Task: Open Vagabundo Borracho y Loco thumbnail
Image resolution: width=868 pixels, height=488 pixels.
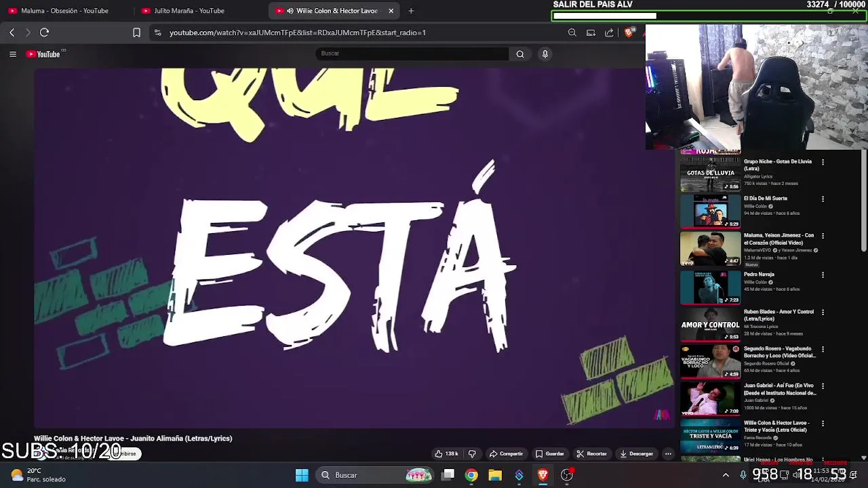Action: [711, 361]
